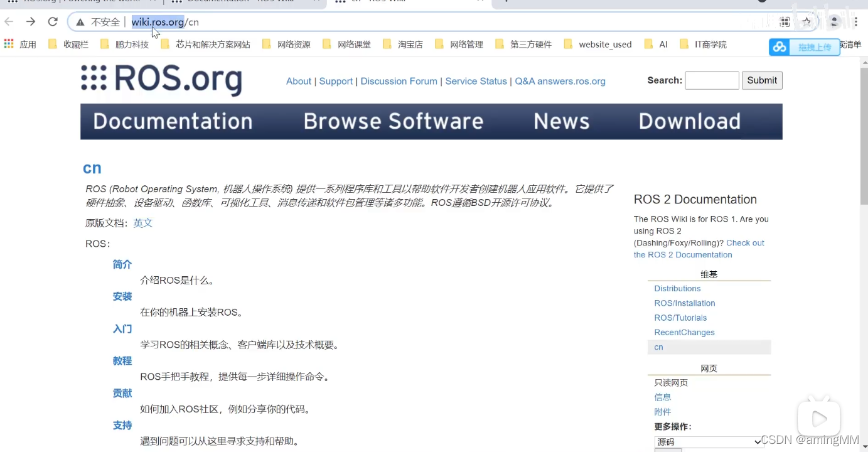Open the 安装 section link

(122, 296)
